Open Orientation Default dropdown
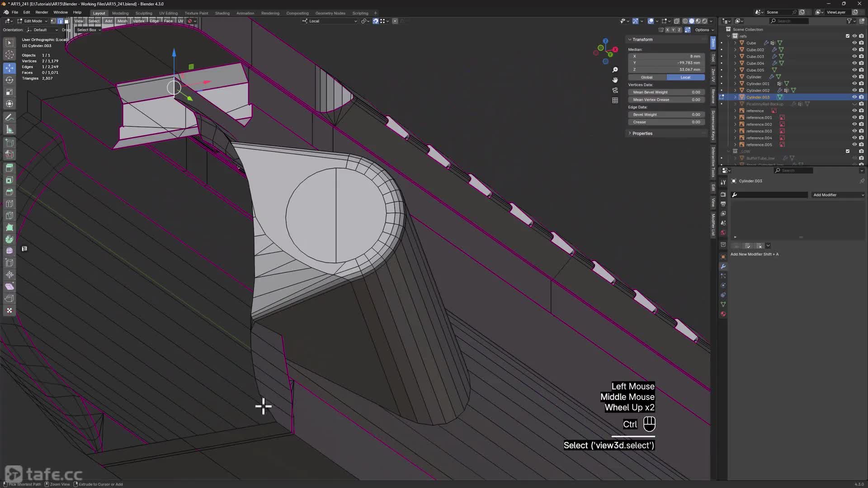The image size is (868, 488). [42, 30]
